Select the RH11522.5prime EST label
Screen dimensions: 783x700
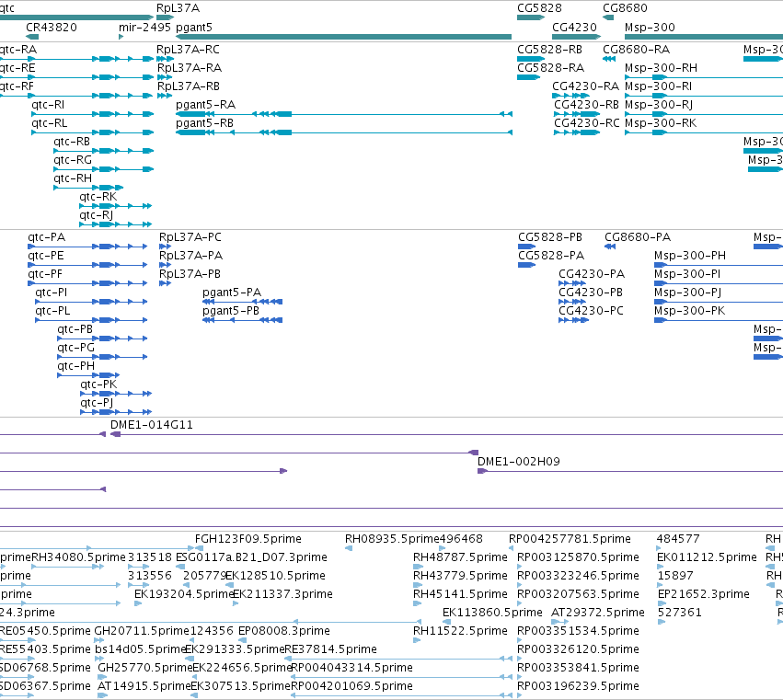point(460,632)
